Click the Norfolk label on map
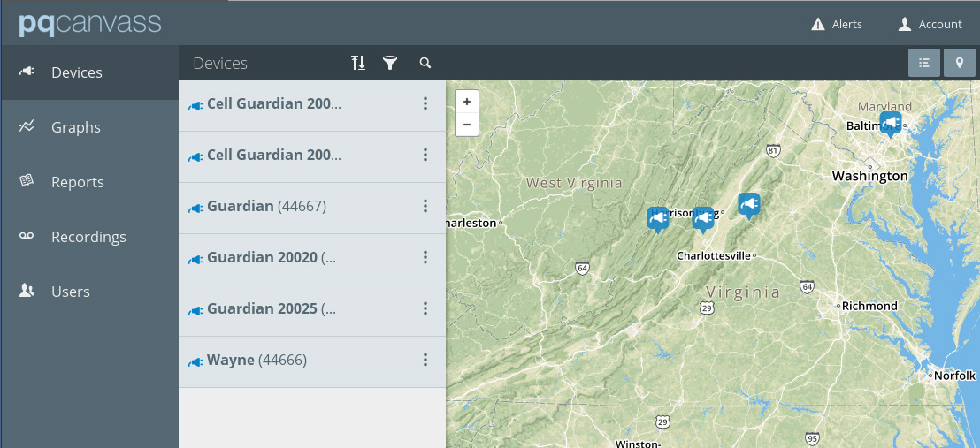 point(954,376)
